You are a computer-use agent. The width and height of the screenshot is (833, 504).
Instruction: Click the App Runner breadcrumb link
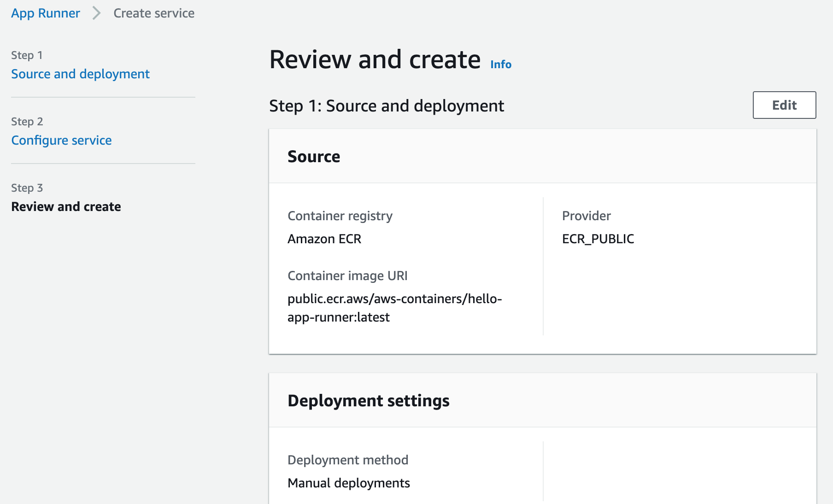click(46, 13)
